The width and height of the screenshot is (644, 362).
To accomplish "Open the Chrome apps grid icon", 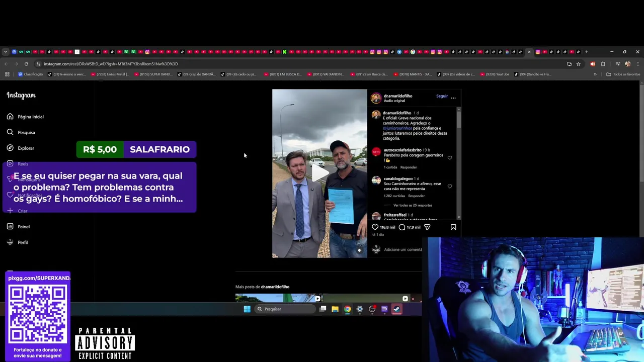I will click(x=7, y=74).
